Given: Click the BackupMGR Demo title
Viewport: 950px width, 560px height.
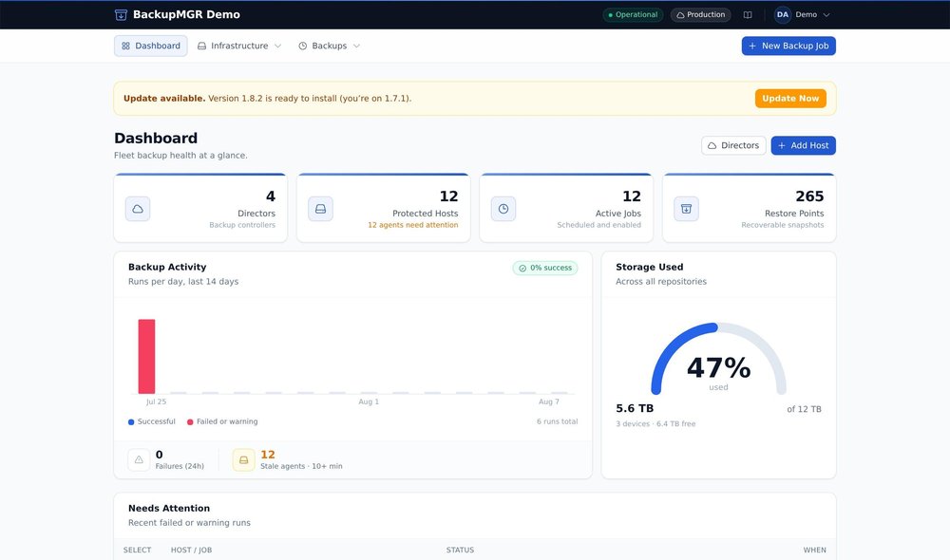Looking at the screenshot, I should pyautogui.click(x=186, y=14).
